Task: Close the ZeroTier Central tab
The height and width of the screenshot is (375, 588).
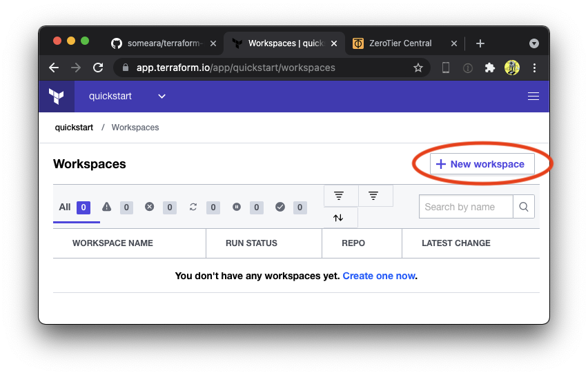Action: [x=453, y=43]
